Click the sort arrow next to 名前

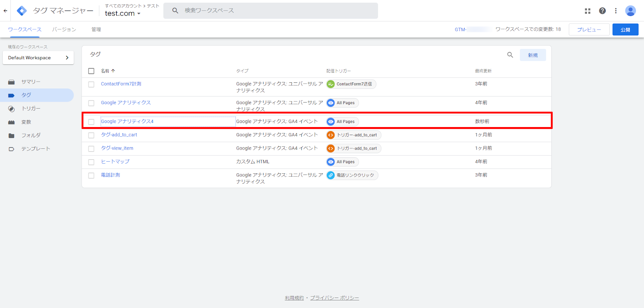(113, 71)
